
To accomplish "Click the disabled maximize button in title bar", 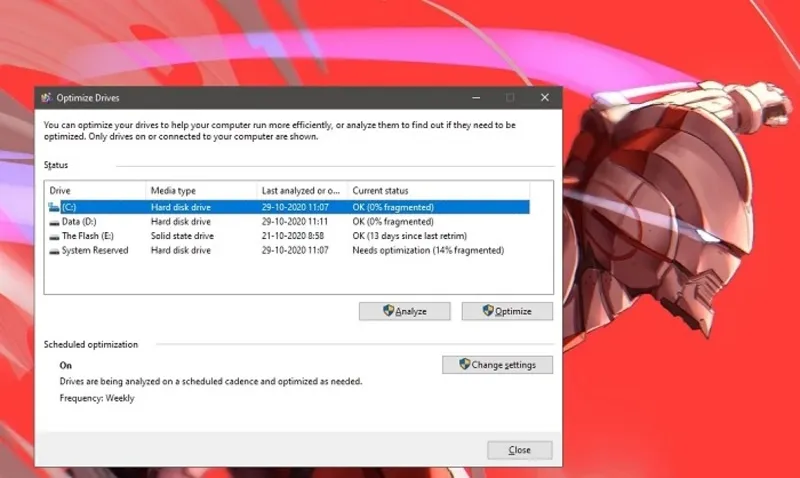I will pos(510,98).
